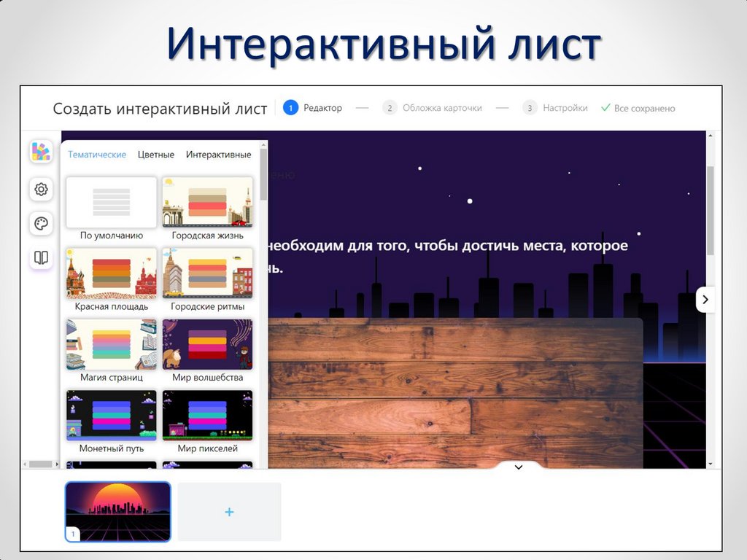Switch to Тематические tab
The image size is (747, 560).
(97, 155)
